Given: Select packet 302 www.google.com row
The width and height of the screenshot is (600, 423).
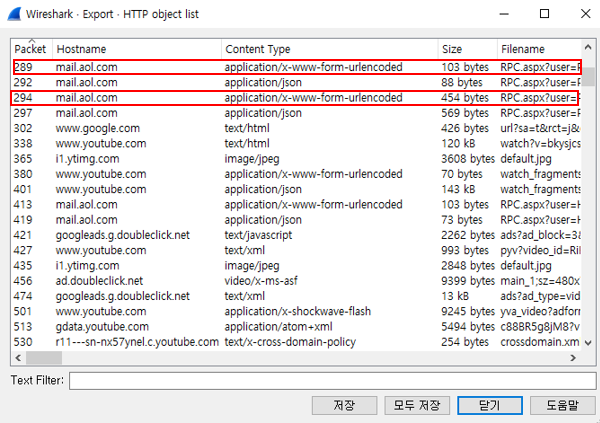Looking at the screenshot, I should click(297, 128).
